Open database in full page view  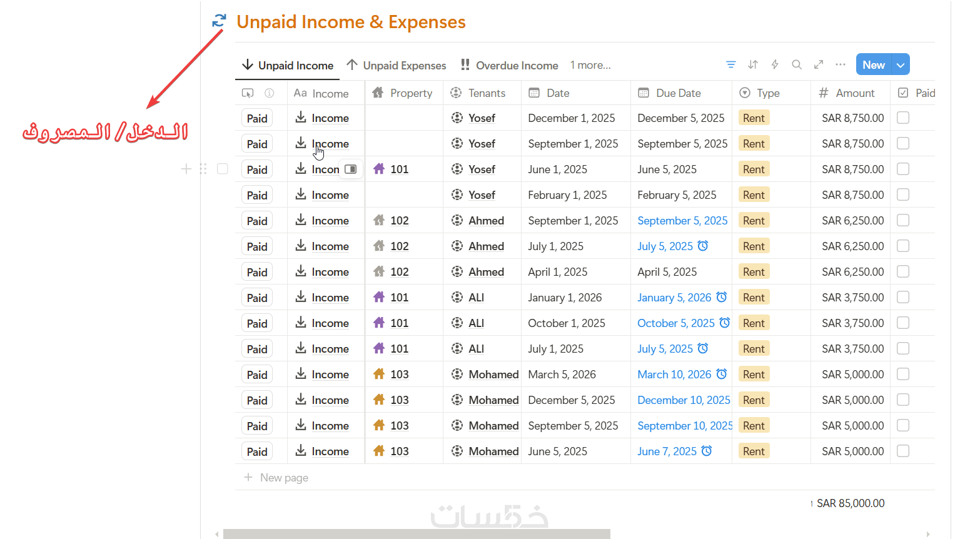[818, 64]
